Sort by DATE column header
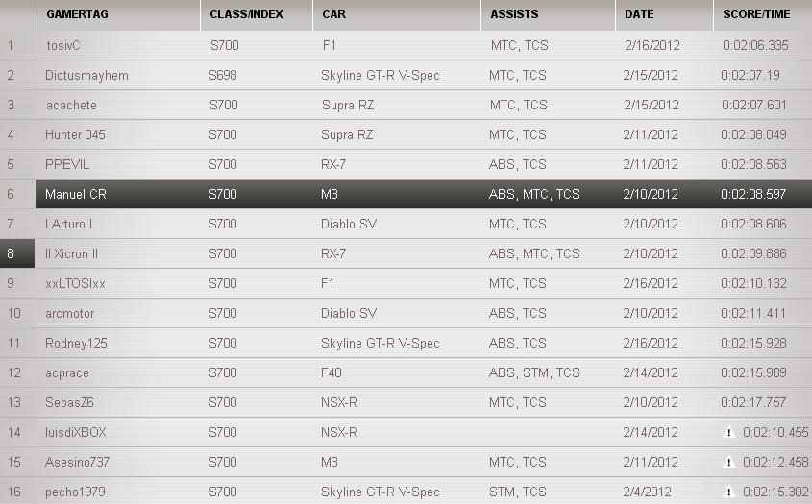Viewport: 812px width, 504px height. tap(639, 14)
